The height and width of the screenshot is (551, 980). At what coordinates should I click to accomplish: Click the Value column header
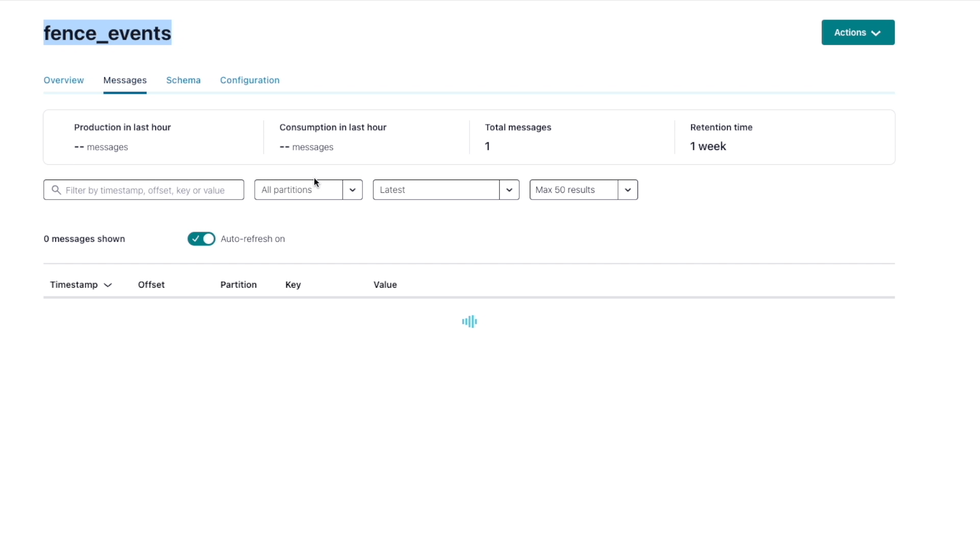point(385,285)
